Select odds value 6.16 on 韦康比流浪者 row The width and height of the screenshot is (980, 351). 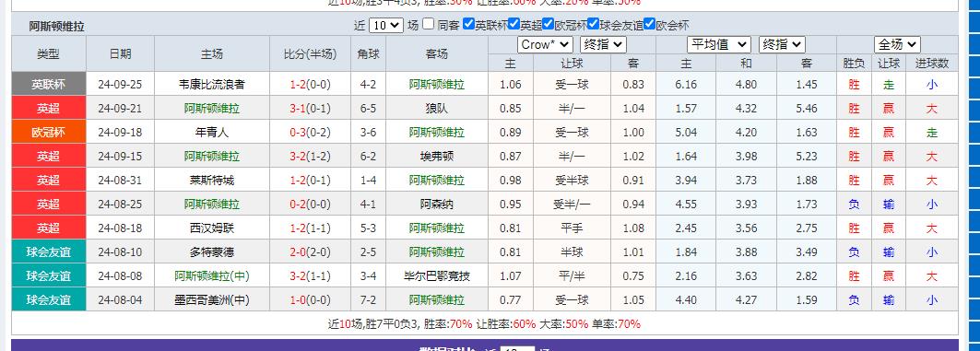(686, 85)
